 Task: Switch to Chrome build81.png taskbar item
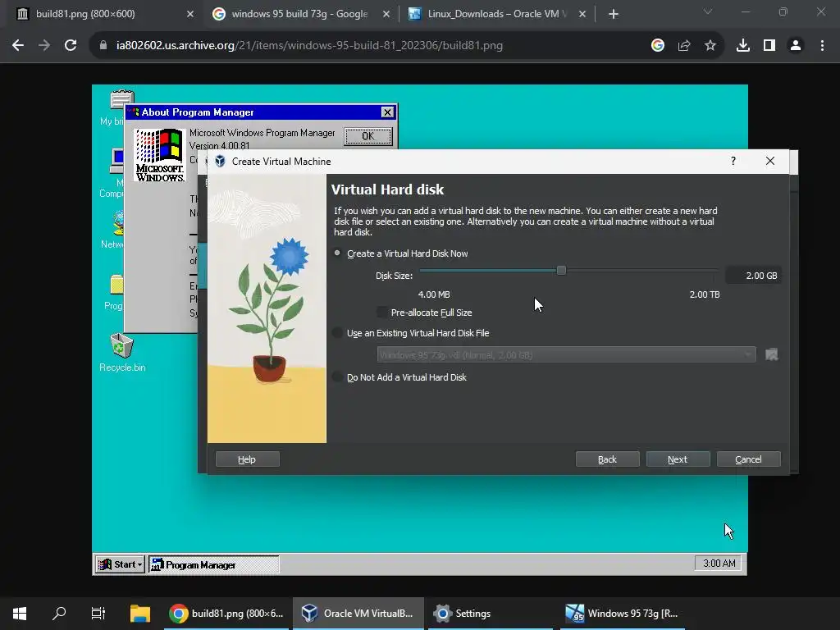[226, 614]
